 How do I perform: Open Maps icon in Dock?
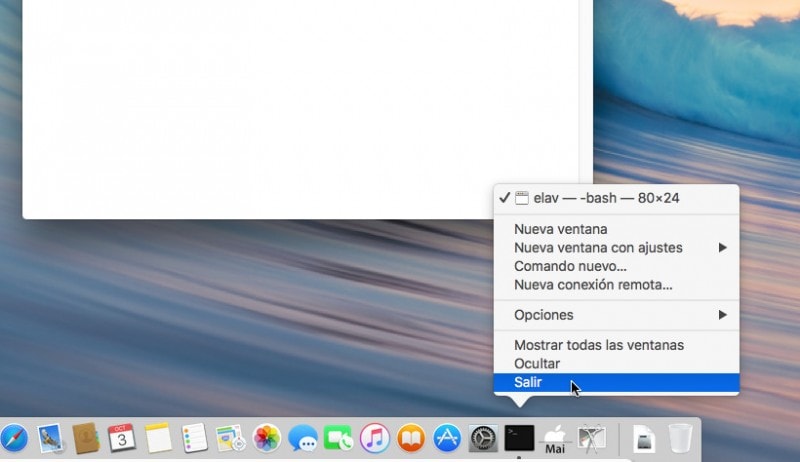(x=231, y=438)
